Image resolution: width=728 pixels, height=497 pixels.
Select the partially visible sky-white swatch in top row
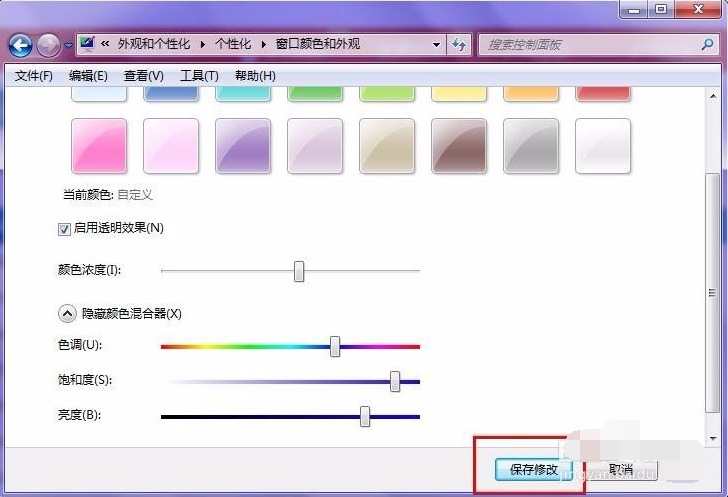point(99,94)
